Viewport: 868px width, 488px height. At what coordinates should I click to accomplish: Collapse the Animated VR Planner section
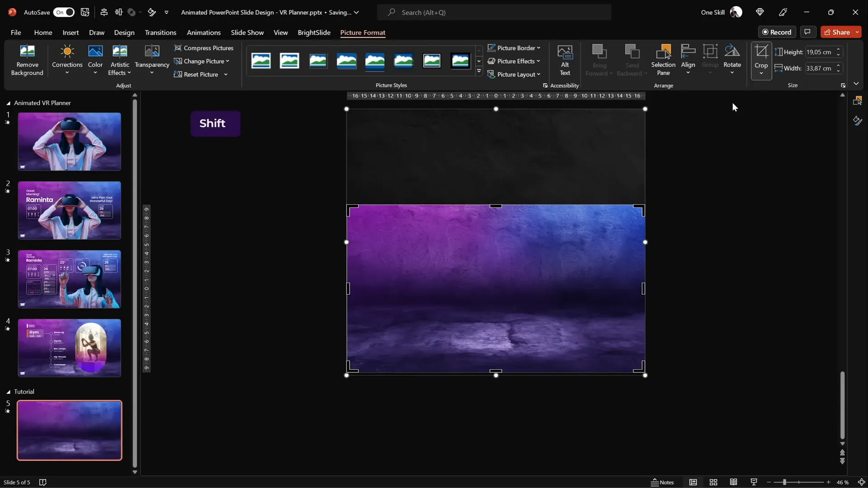pyautogui.click(x=8, y=103)
